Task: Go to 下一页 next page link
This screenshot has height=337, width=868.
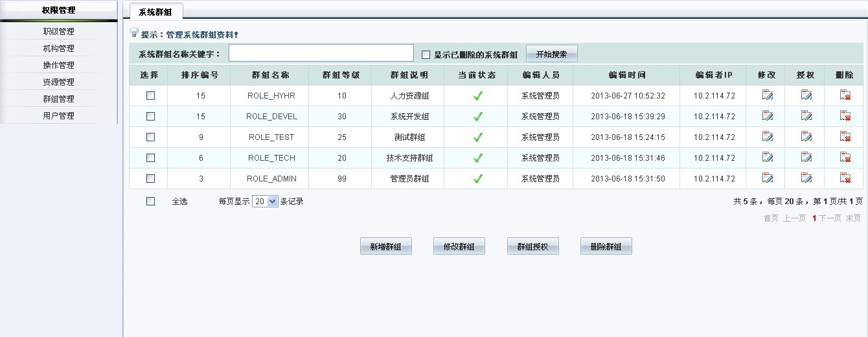Action: (x=830, y=218)
